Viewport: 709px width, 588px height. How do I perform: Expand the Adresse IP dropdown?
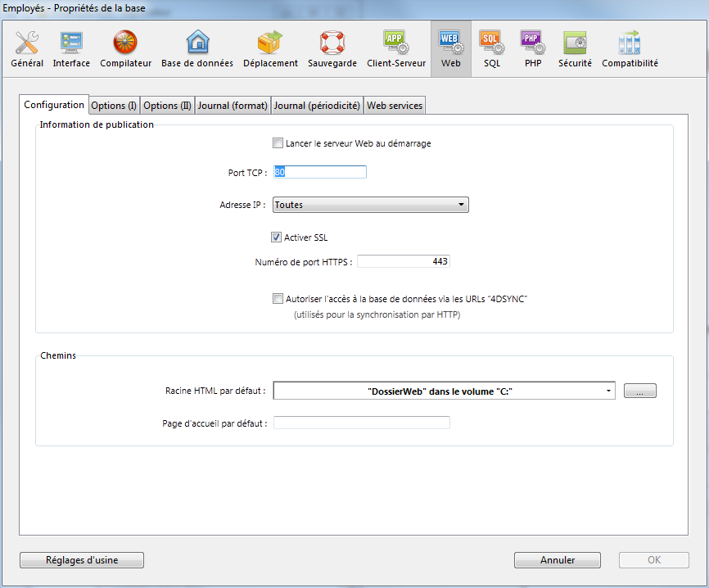click(370, 205)
